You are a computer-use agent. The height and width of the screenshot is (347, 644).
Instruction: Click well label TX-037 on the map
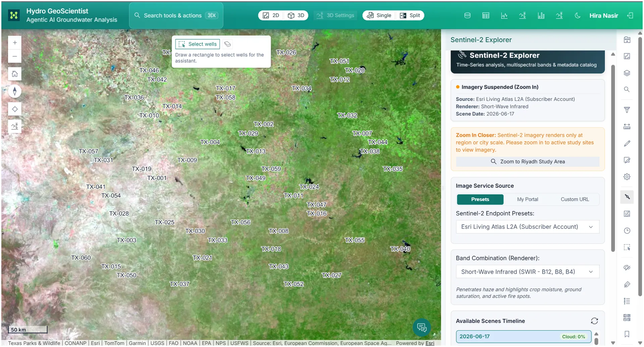(x=179, y=284)
